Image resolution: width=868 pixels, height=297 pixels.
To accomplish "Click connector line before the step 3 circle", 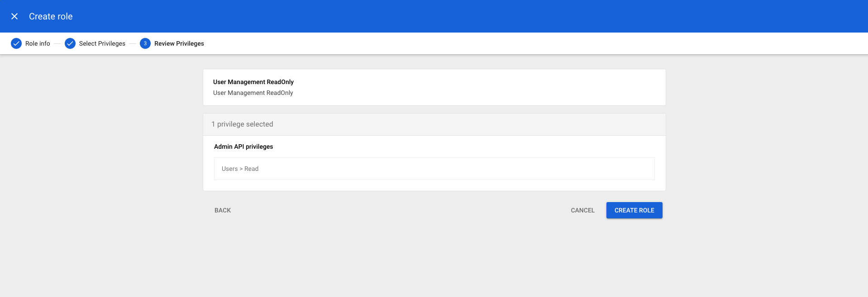I will [x=133, y=43].
